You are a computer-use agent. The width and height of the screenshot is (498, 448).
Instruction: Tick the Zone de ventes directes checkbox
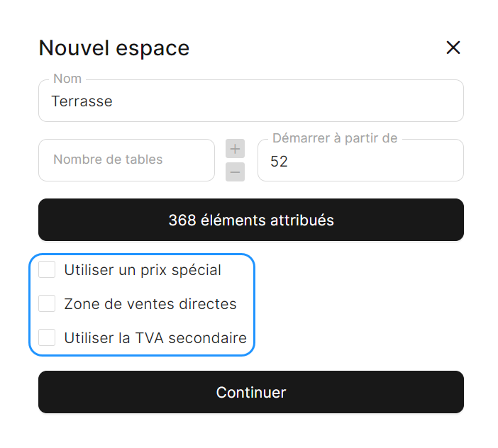tap(47, 303)
